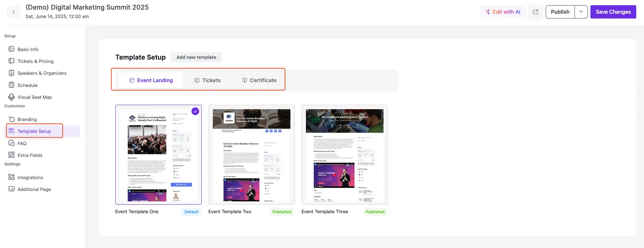The image size is (644, 248).
Task: Click the Extra Fields grid icon
Action: (11, 155)
